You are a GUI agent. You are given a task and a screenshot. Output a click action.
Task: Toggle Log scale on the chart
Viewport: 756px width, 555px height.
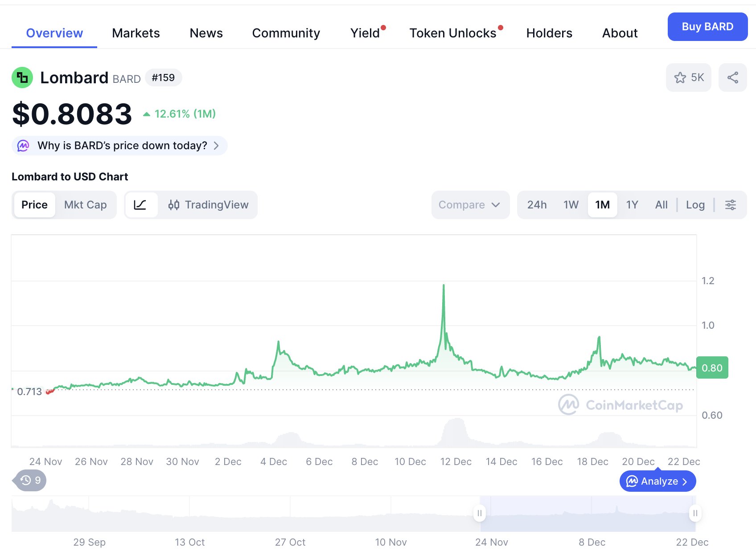point(695,205)
